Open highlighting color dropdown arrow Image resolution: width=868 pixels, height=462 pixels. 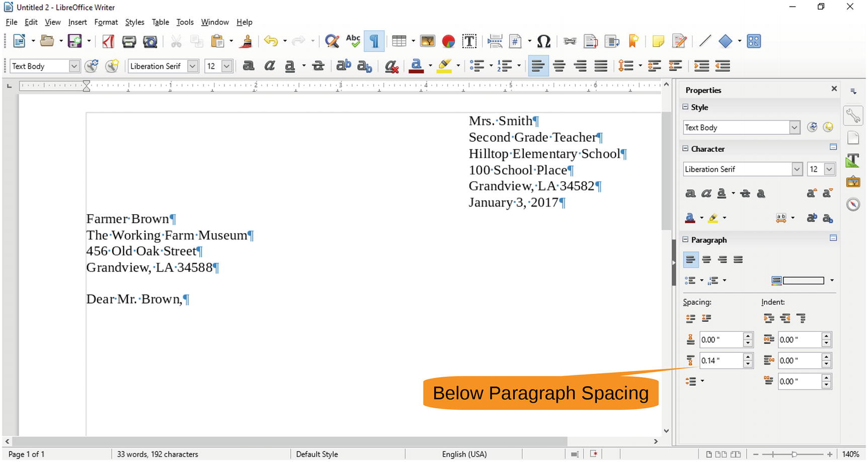pyautogui.click(x=458, y=66)
